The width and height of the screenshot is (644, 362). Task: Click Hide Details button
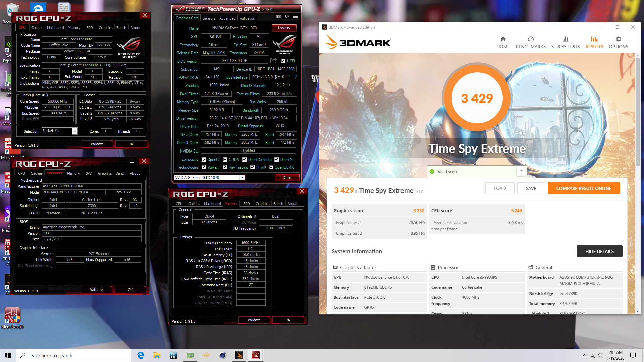[599, 251]
